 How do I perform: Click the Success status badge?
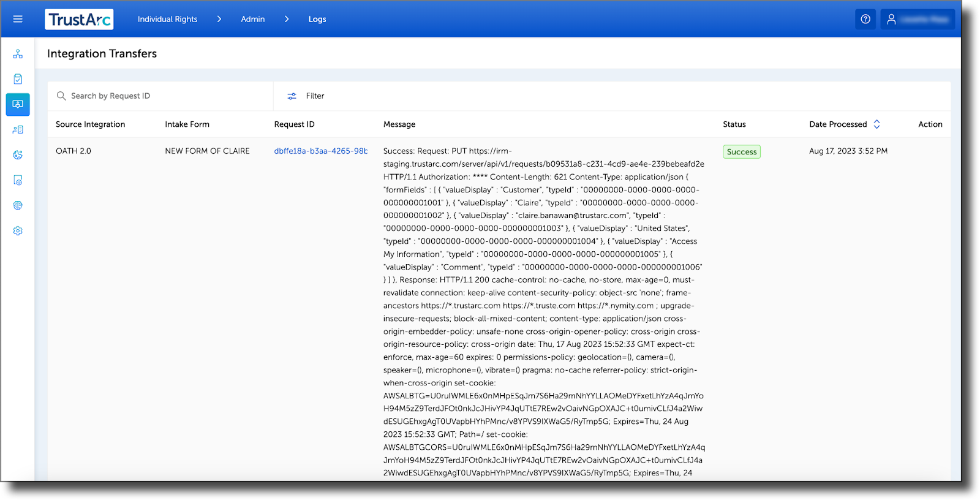[x=742, y=152]
